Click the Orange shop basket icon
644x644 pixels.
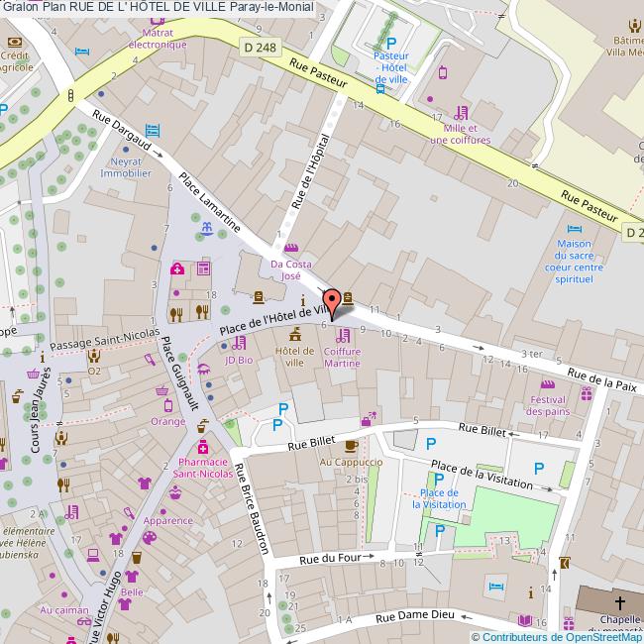[x=161, y=391]
